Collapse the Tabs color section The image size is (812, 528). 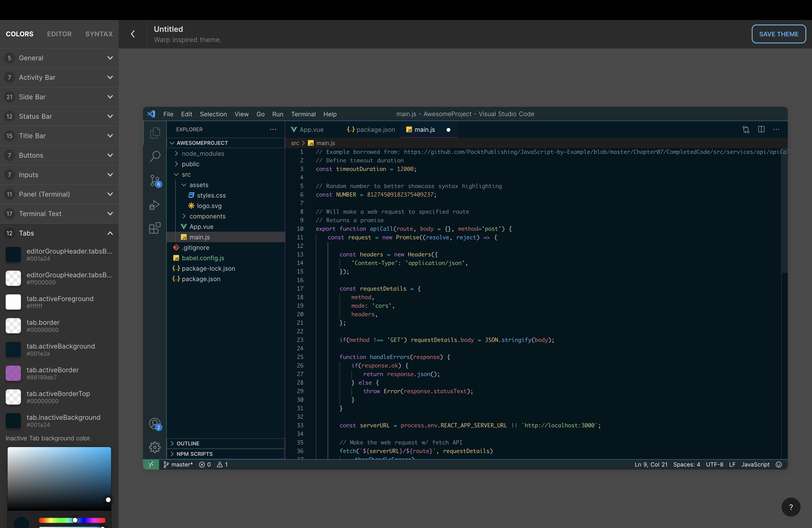(110, 233)
